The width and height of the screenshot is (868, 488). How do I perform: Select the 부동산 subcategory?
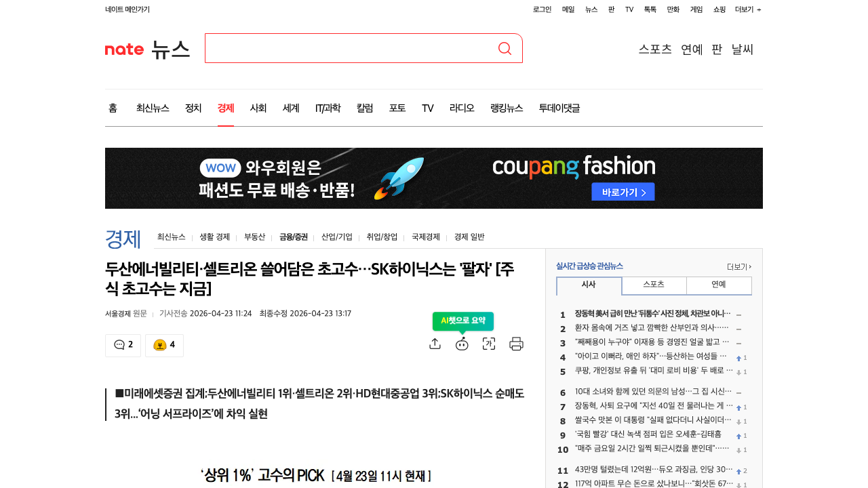pos(255,237)
